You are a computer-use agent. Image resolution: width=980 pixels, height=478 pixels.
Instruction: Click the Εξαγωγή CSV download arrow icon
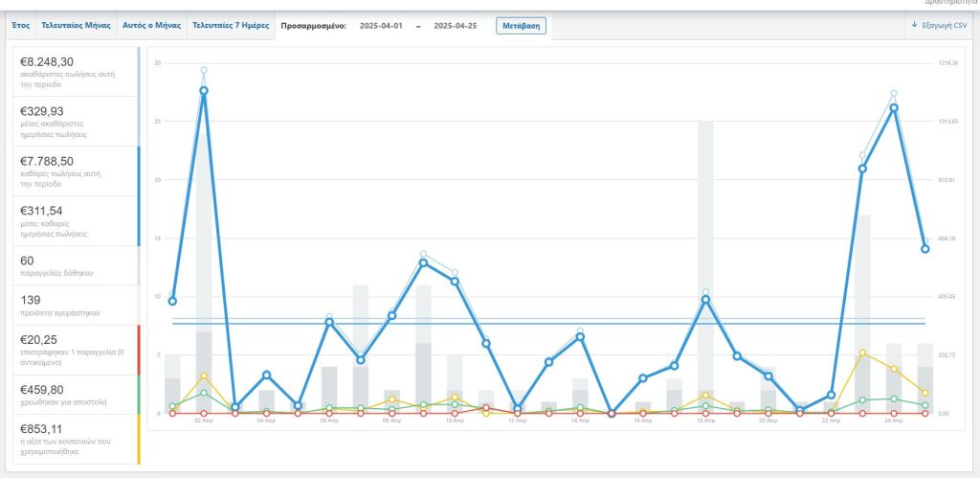pyautogui.click(x=914, y=25)
